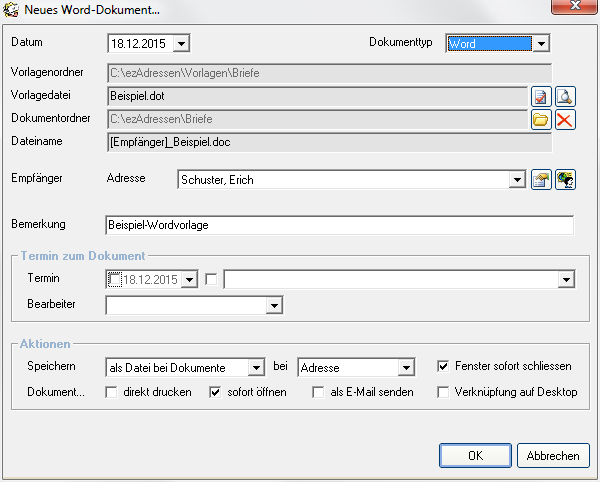600x482 pixels.
Task: Click the select template file icon with red checkmark
Action: pos(541,96)
